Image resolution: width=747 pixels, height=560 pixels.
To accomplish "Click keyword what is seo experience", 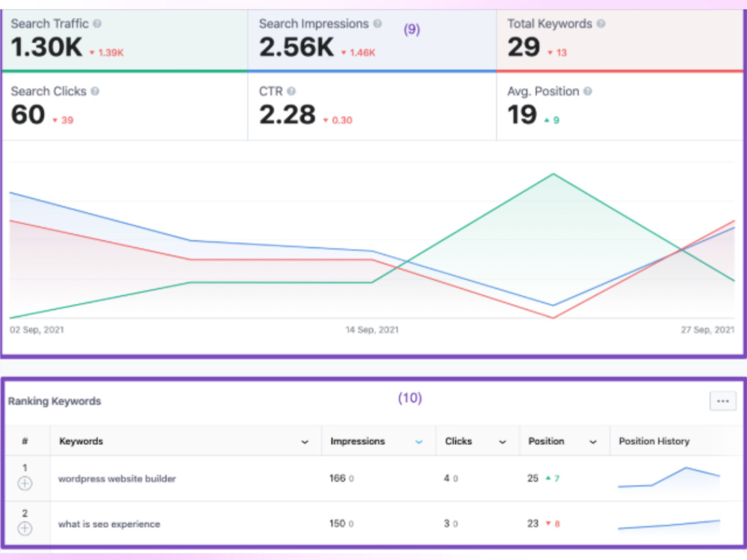I will point(109,524).
